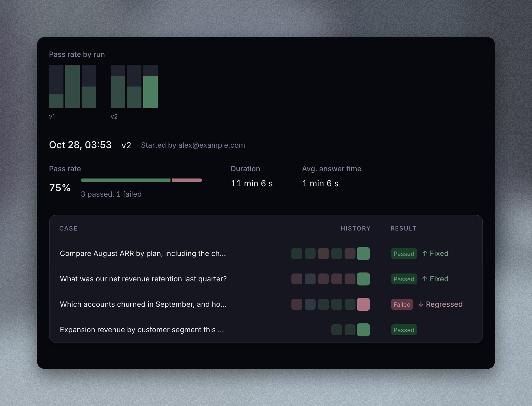Click the Fixed arrow icon in the August ARR row
This screenshot has height=406, width=532.
tap(425, 254)
